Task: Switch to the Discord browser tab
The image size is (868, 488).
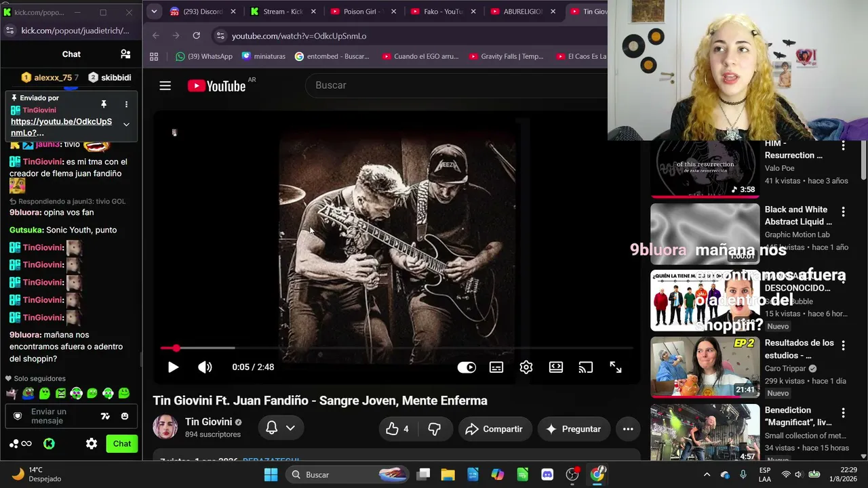Action: (x=203, y=12)
